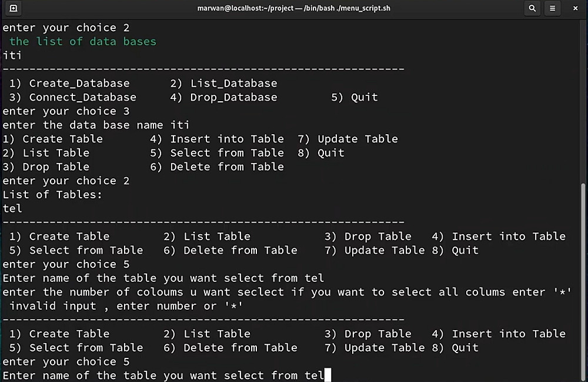
Task: Click the Create_Database option text
Action: pyautogui.click(x=79, y=84)
